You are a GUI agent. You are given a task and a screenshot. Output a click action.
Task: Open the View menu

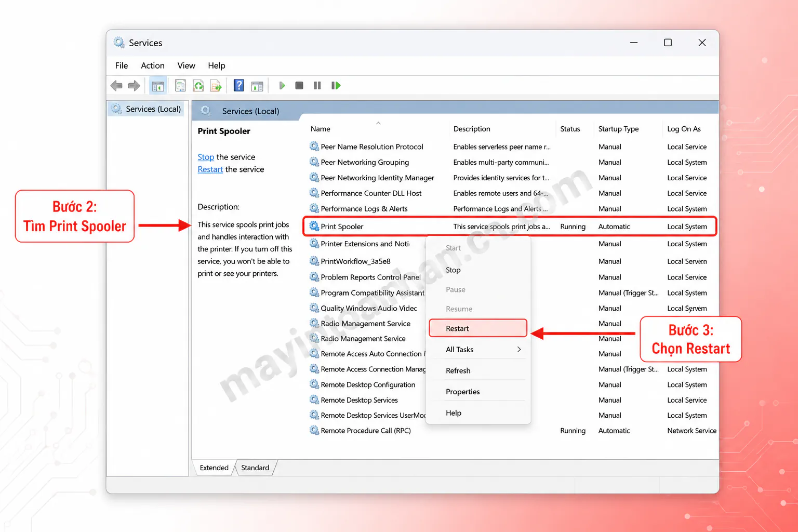click(x=187, y=65)
